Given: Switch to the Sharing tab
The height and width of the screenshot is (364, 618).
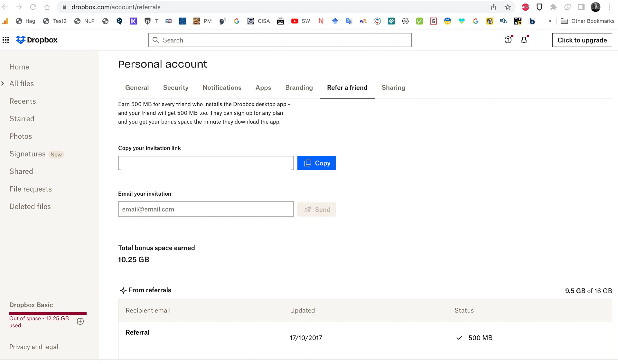Looking at the screenshot, I should 393,88.
